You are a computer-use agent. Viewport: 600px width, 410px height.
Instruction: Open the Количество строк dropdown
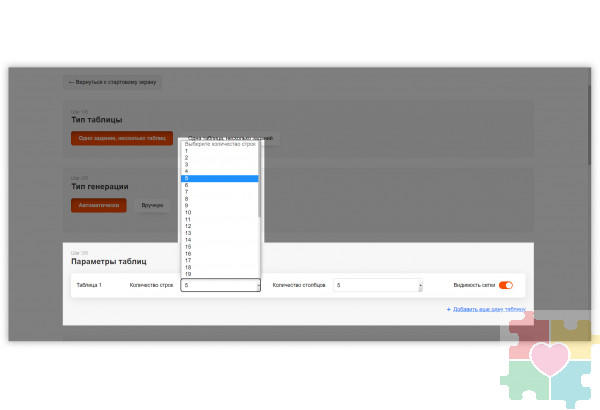[220, 285]
